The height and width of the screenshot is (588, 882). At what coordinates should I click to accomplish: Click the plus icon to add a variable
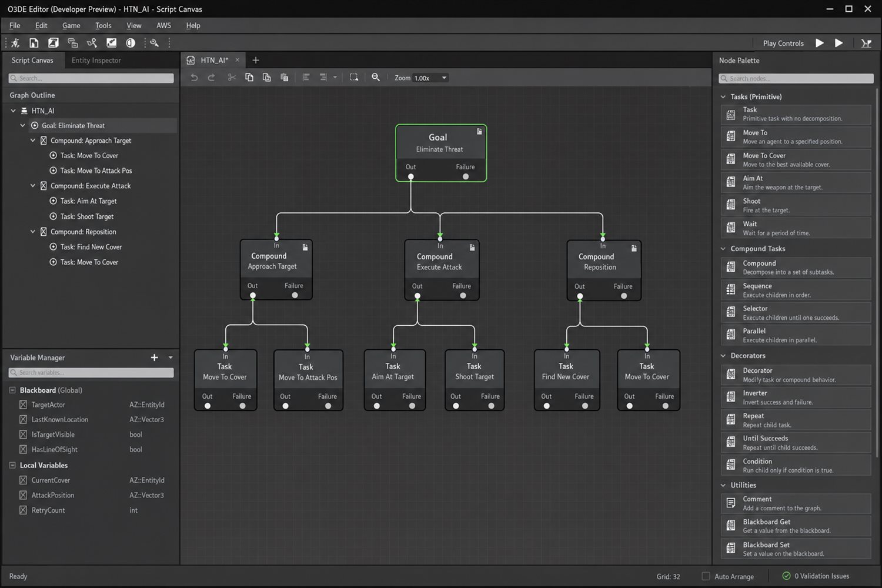point(154,358)
